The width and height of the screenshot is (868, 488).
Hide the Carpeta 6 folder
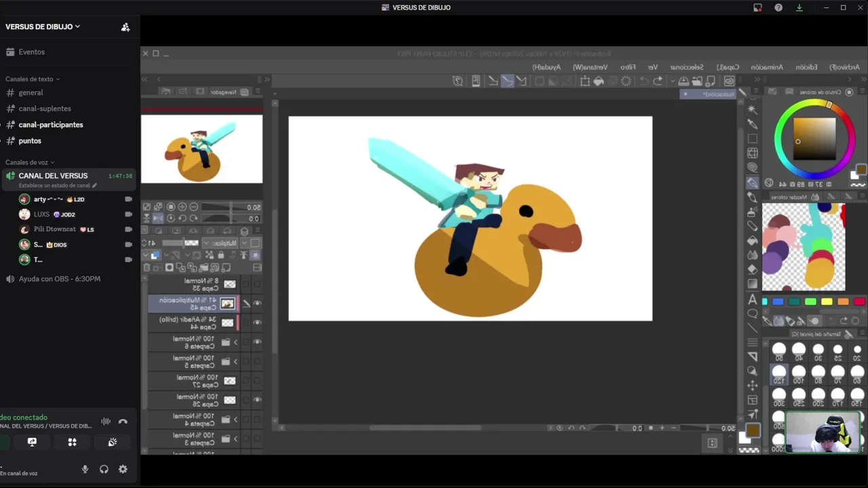click(257, 342)
